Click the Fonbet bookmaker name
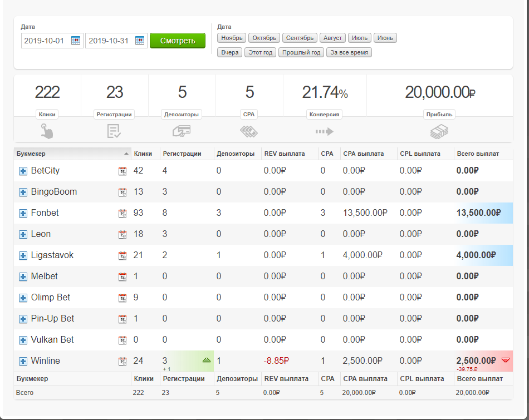The image size is (529, 420). (x=45, y=213)
